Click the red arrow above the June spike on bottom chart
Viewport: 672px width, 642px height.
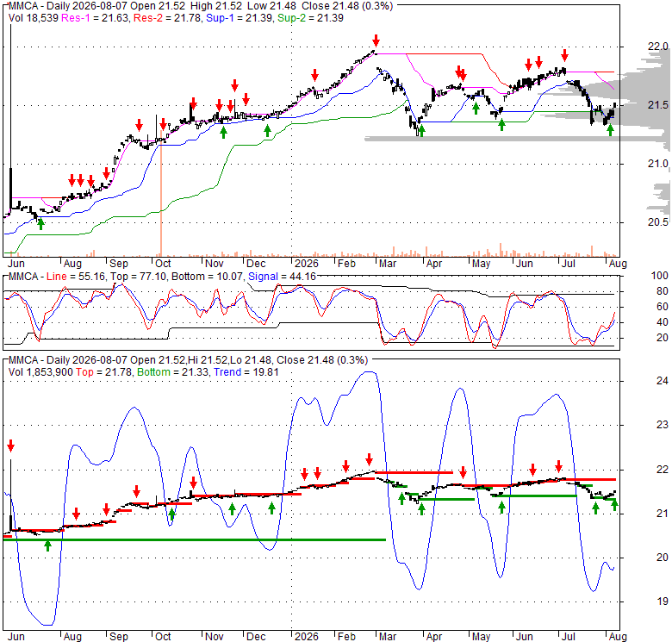pos(10,446)
